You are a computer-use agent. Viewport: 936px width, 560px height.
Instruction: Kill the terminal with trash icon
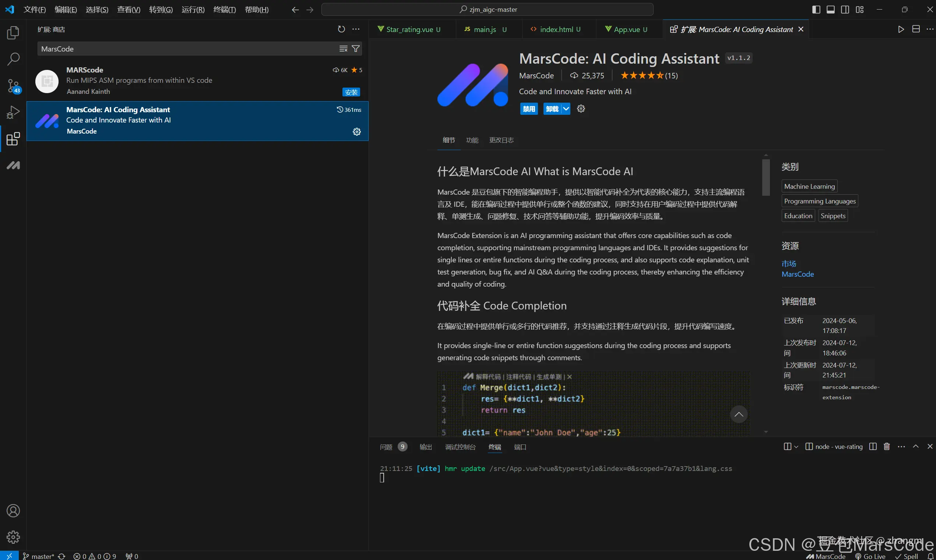pyautogui.click(x=887, y=446)
